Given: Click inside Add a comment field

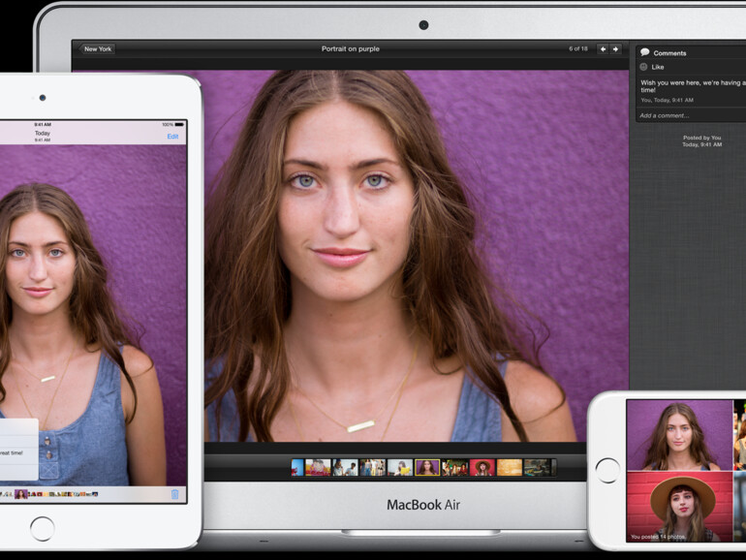Looking at the screenshot, I should coord(691,115).
